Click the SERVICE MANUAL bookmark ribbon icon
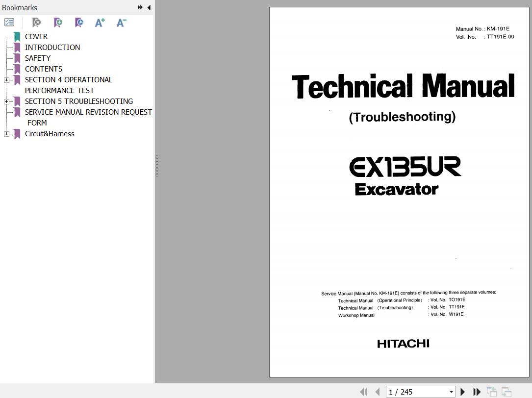The height and width of the screenshot is (398, 532). (17, 112)
